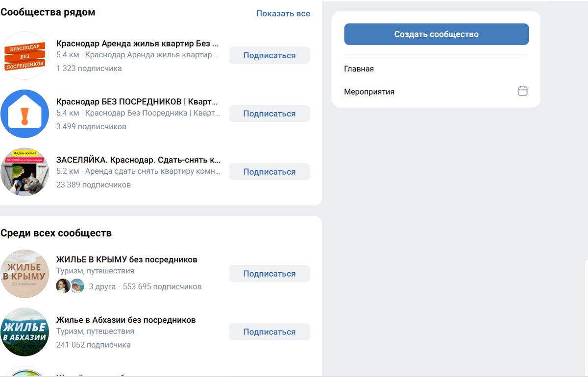Open the ЖИЛЬЕ В КРЫМУ avatar image
The width and height of the screenshot is (588, 377).
coord(24,274)
